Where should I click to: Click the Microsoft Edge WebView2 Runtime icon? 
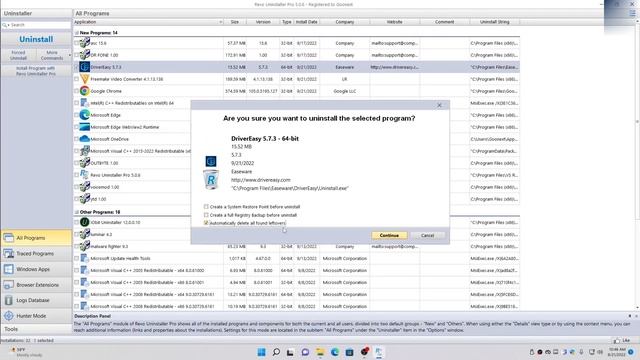[x=84, y=127]
